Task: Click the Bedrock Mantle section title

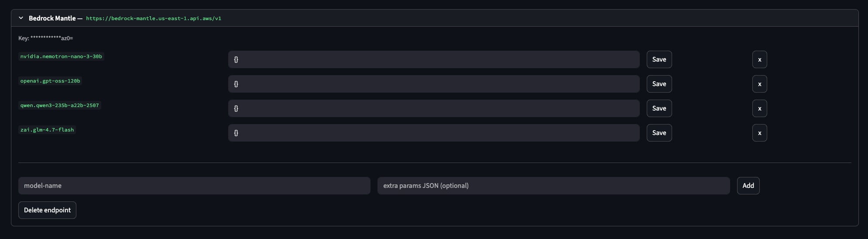Action: [52, 18]
